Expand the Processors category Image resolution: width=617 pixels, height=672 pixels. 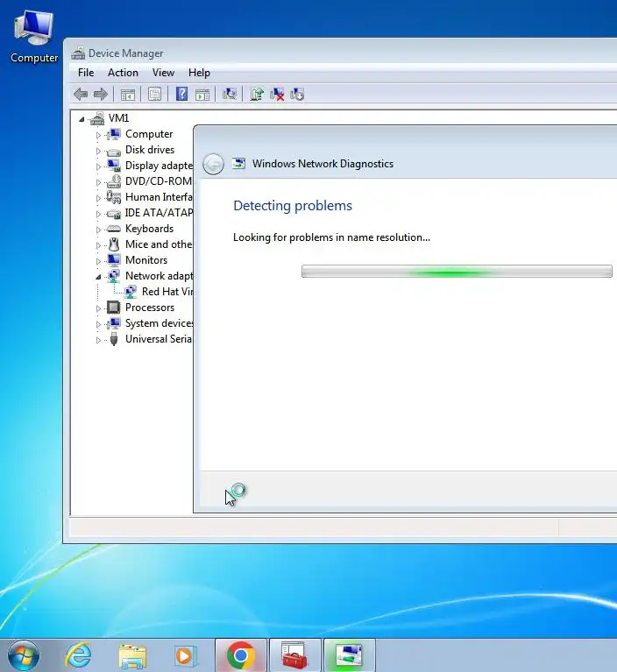pos(98,308)
